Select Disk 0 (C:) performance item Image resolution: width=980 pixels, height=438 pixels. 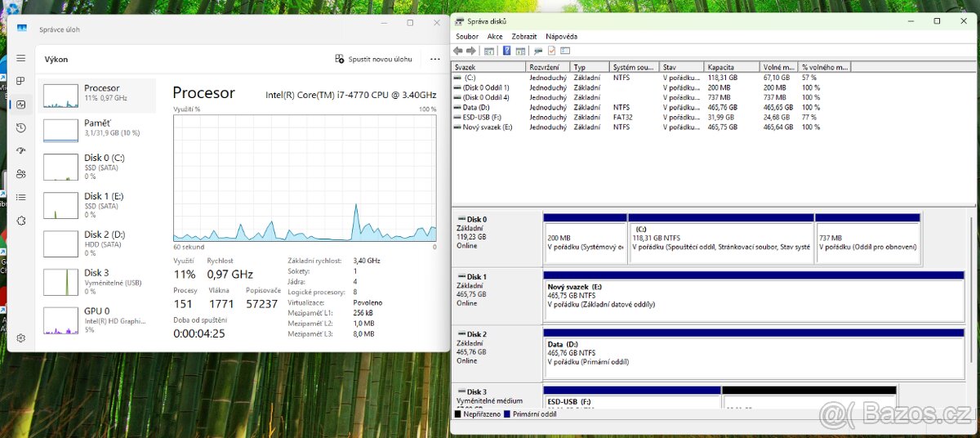pos(97,166)
